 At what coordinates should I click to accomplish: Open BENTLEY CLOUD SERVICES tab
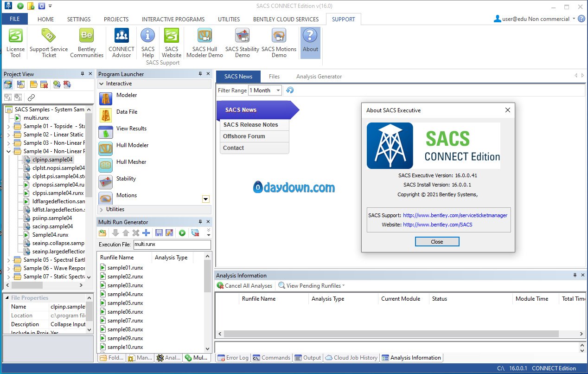click(x=286, y=19)
